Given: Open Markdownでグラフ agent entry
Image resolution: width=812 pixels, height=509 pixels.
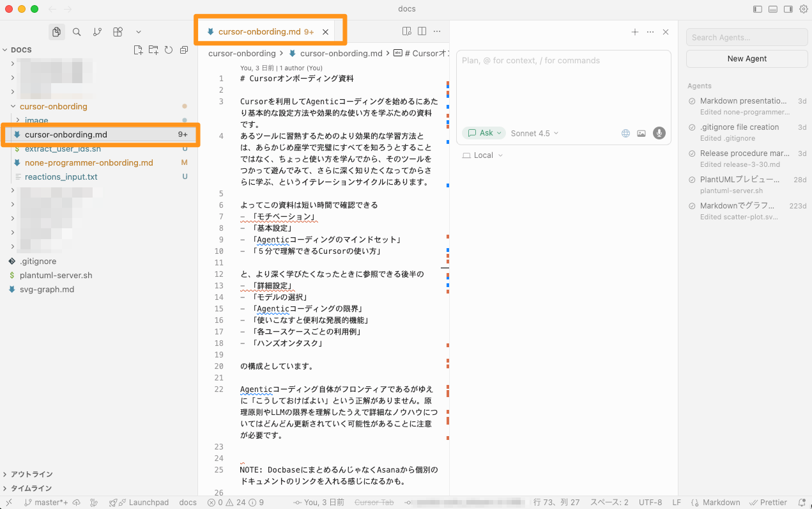Looking at the screenshot, I should pos(747,211).
